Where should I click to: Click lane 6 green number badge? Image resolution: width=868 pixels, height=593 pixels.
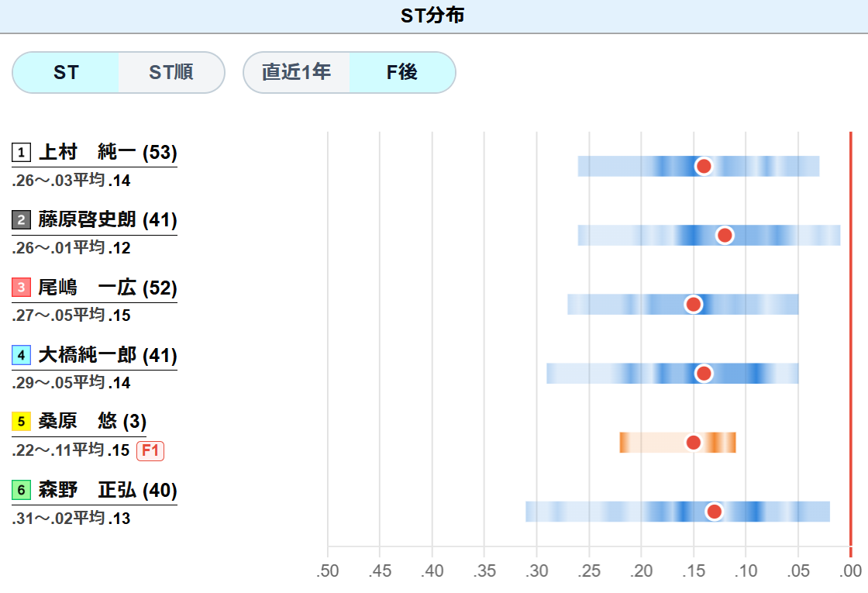(x=21, y=490)
